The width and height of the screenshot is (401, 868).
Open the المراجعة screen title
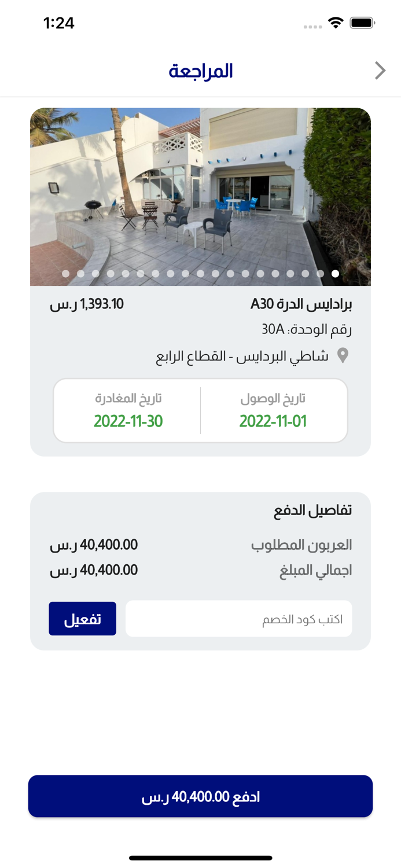pyautogui.click(x=200, y=70)
